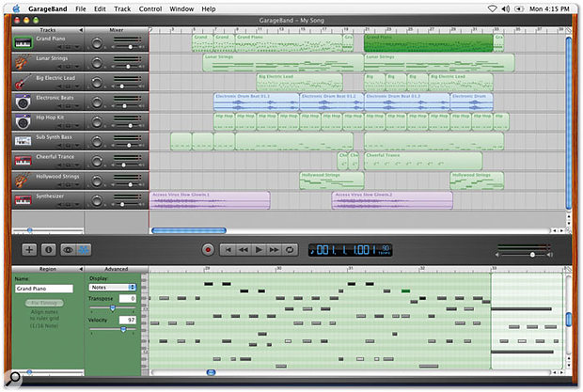Mute the Grand Piano track
This screenshot has width=583, height=392.
[x=60, y=47]
